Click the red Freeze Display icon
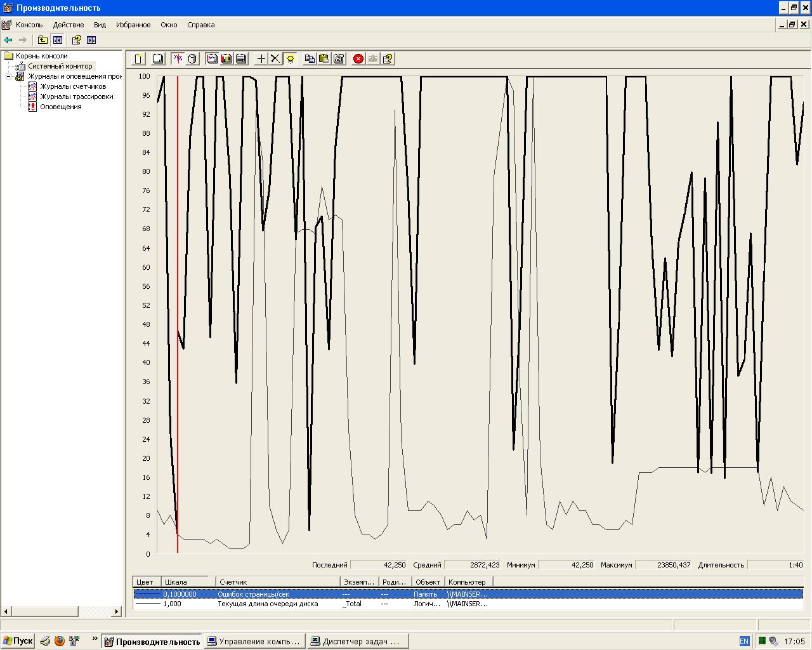Image resolution: width=812 pixels, height=650 pixels. point(358,59)
